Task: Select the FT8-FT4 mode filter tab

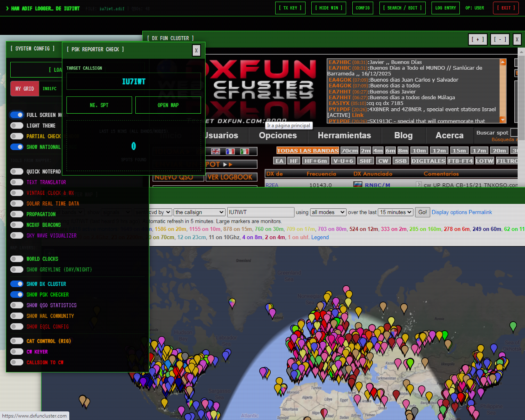Action: point(460,161)
